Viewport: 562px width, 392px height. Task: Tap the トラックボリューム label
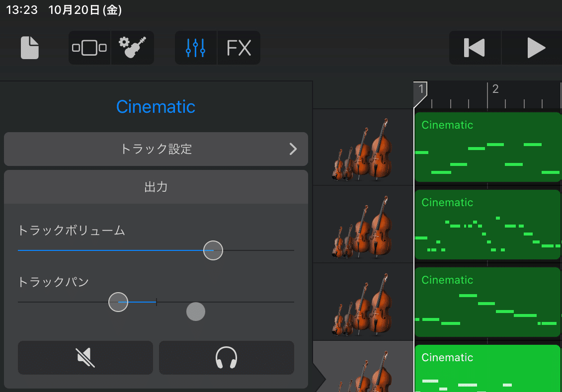pos(72,231)
